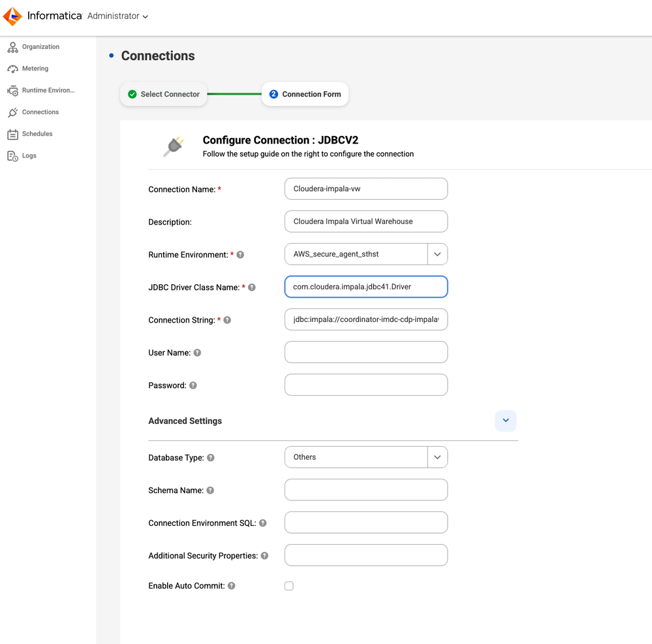Click the Informatica logo icon
Image resolution: width=652 pixels, height=644 pixels.
[12, 16]
